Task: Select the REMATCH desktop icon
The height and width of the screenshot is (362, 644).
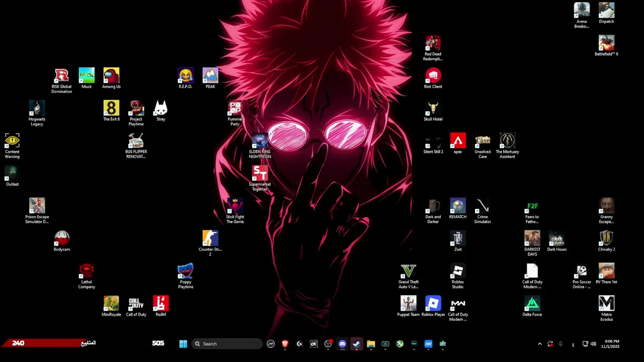Action: coord(458,209)
